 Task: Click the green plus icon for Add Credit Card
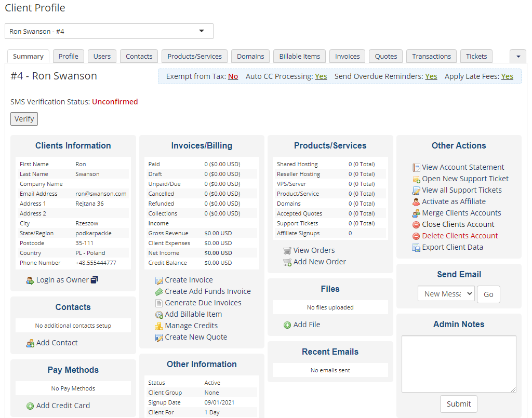click(30, 406)
